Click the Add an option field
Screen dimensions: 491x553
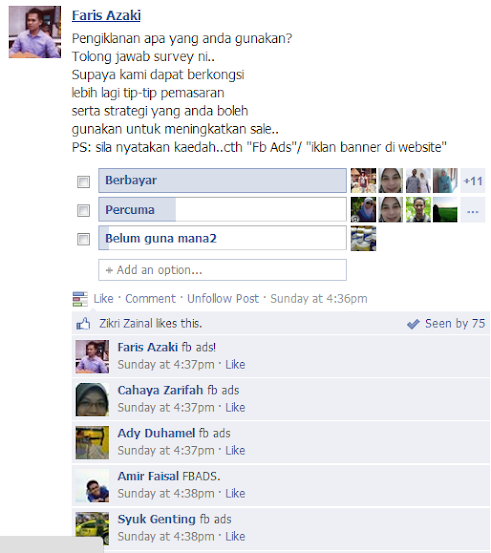pos(223,270)
